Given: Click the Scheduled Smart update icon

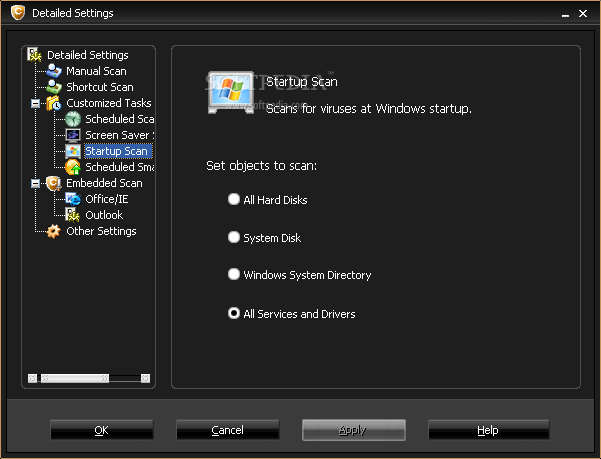Looking at the screenshot, I should pyautogui.click(x=73, y=168).
